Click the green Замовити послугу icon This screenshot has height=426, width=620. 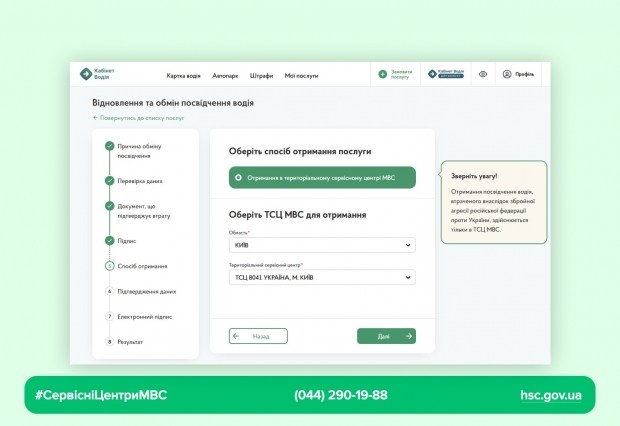(382, 74)
